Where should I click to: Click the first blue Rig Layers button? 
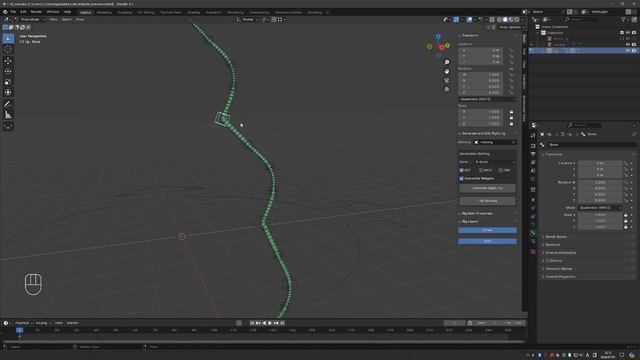coord(487,230)
